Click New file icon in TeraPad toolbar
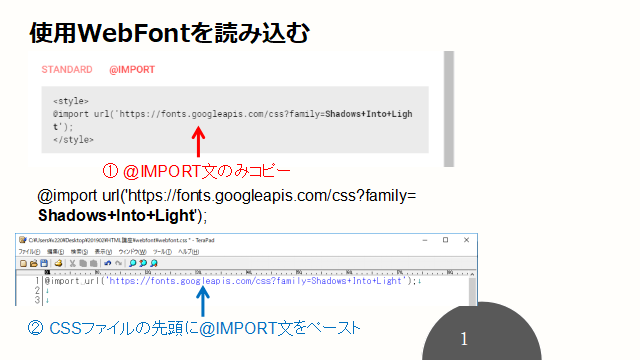 click(x=23, y=263)
